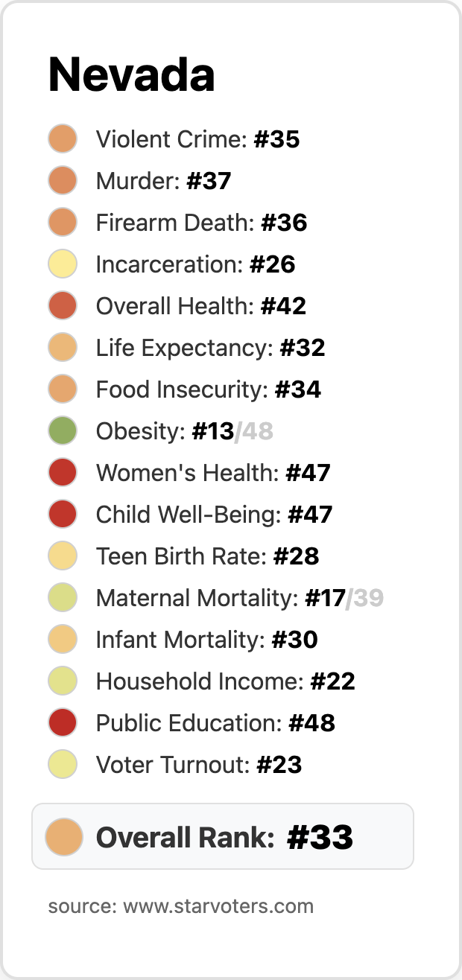Click the Firearm Death color dot

(63, 223)
